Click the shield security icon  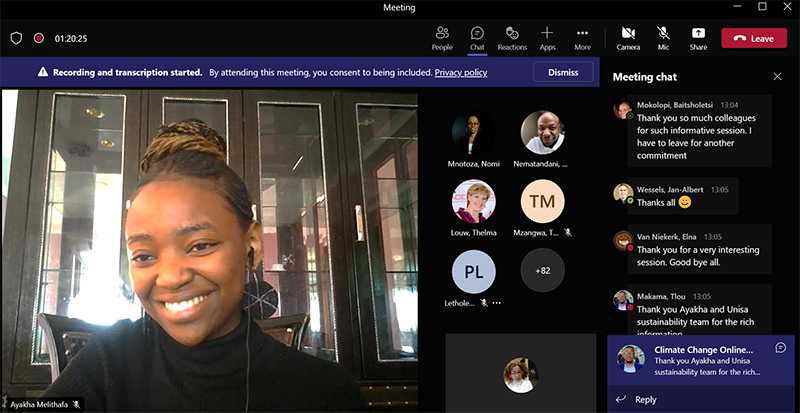click(16, 38)
